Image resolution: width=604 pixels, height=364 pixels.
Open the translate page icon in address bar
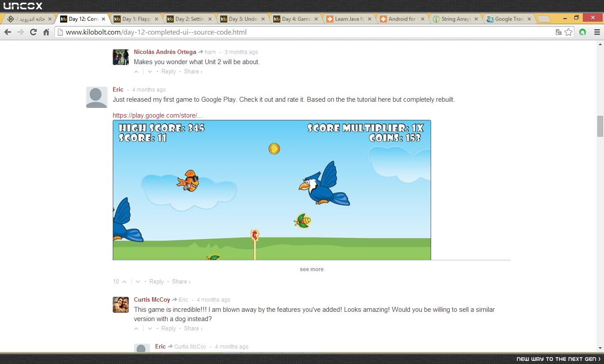tap(559, 32)
